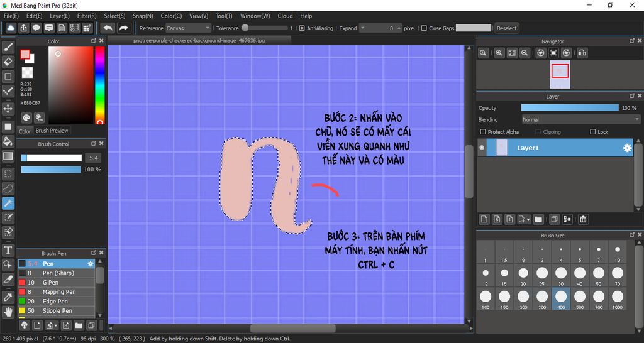Click the Tolerance slider

click(265, 28)
